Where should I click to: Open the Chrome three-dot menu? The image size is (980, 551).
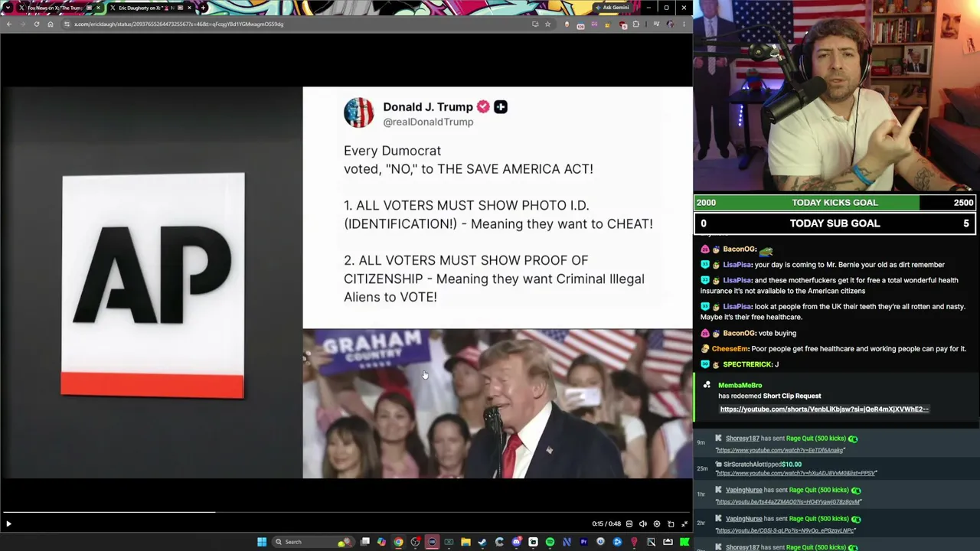point(684,24)
